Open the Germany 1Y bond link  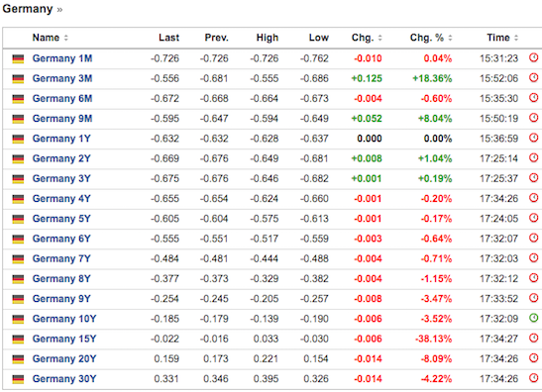[x=61, y=139]
